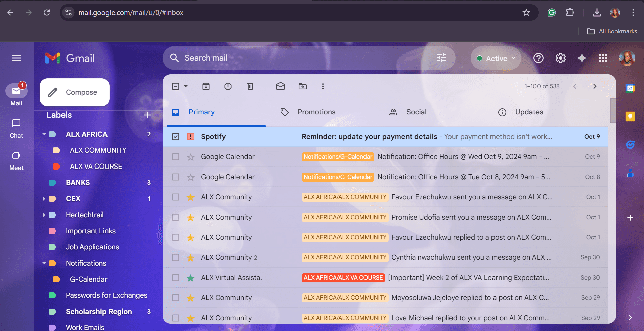Bookmark this page star icon

526,13
